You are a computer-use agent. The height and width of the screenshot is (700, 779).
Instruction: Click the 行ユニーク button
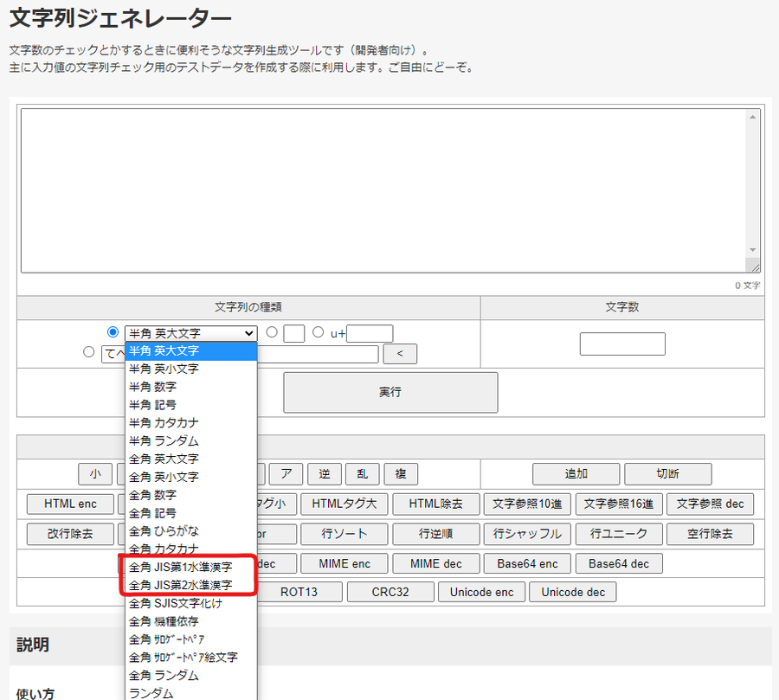[619, 534]
